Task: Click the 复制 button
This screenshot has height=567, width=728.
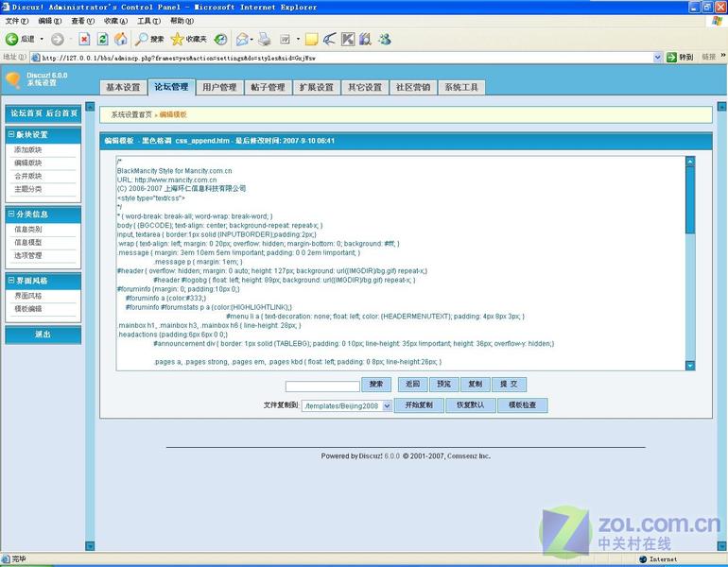Action: (476, 385)
